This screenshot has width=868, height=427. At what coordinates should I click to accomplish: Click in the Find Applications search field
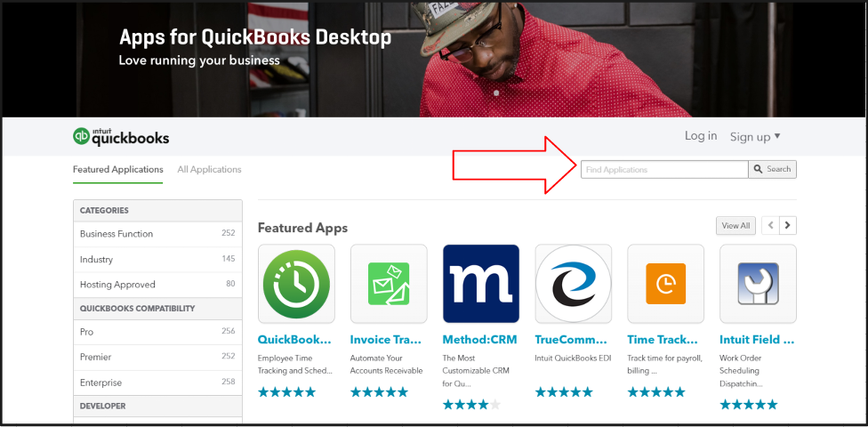[664, 170]
